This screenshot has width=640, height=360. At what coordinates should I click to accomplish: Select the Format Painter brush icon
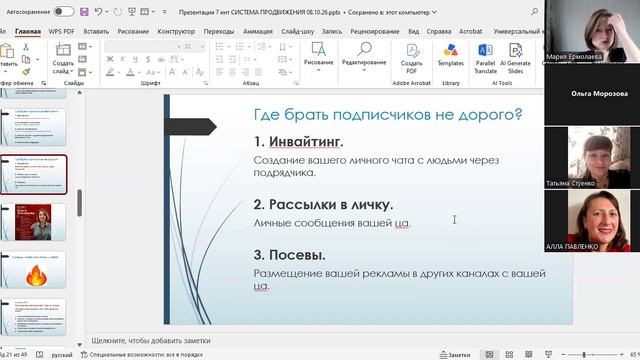[x=26, y=72]
